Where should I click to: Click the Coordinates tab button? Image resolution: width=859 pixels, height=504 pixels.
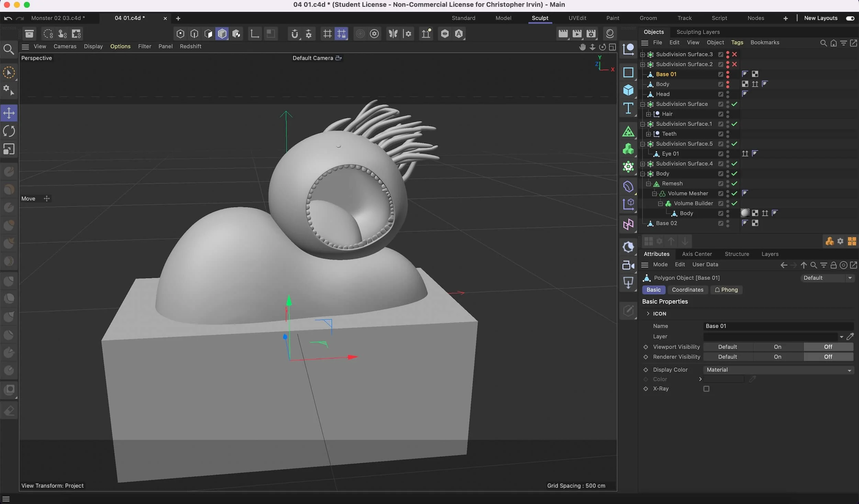pyautogui.click(x=687, y=290)
